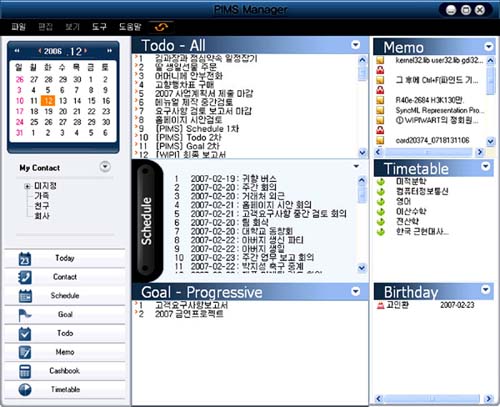Select the 가족 contact group
The image size is (500, 407).
(42, 196)
